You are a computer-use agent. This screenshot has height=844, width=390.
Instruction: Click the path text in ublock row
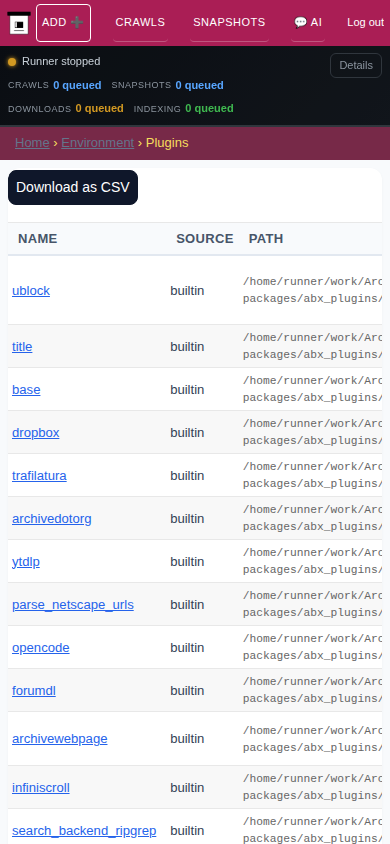pos(313,290)
